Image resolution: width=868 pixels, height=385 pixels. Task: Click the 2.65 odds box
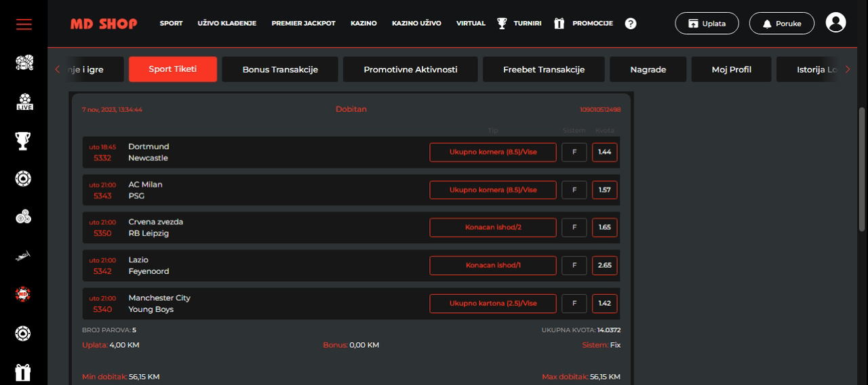605,265
